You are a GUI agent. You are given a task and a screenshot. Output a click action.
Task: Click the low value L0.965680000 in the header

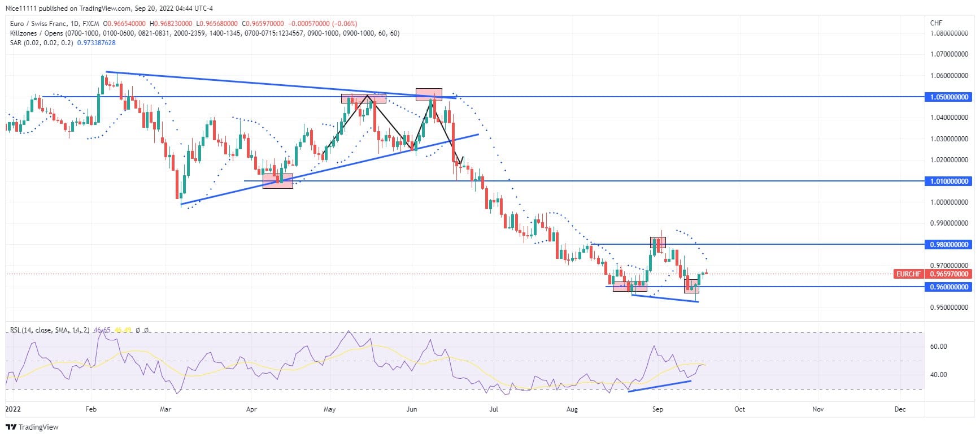(217, 24)
